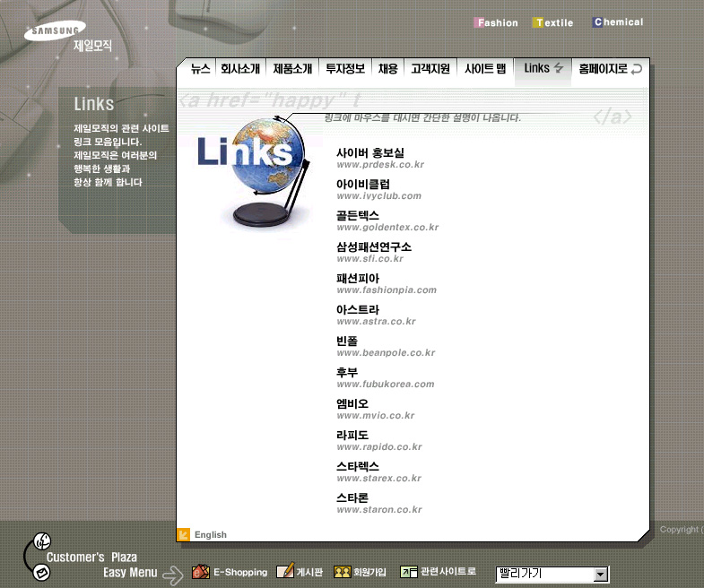Open the 게시판 link
704x588 pixels.
coord(309,572)
